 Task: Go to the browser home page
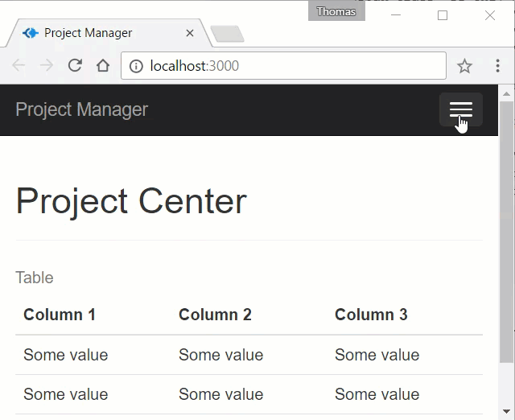pyautogui.click(x=102, y=66)
